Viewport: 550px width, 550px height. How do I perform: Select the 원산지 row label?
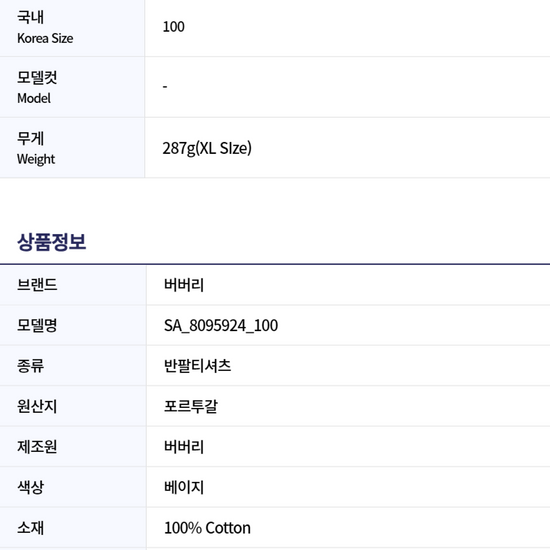[x=37, y=406]
